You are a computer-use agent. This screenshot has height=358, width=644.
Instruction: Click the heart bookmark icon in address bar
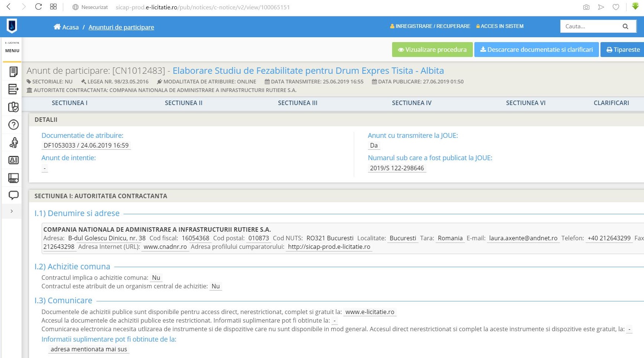coord(616,7)
